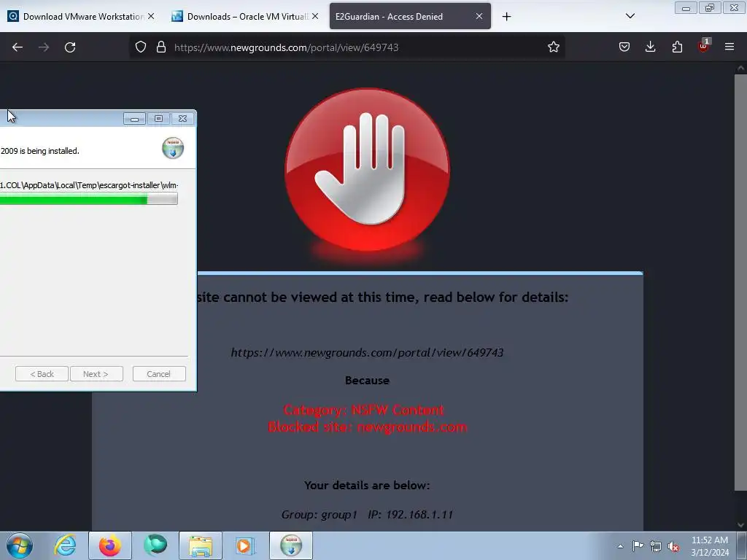Click Blocked site newgrounds.com text

click(368, 427)
